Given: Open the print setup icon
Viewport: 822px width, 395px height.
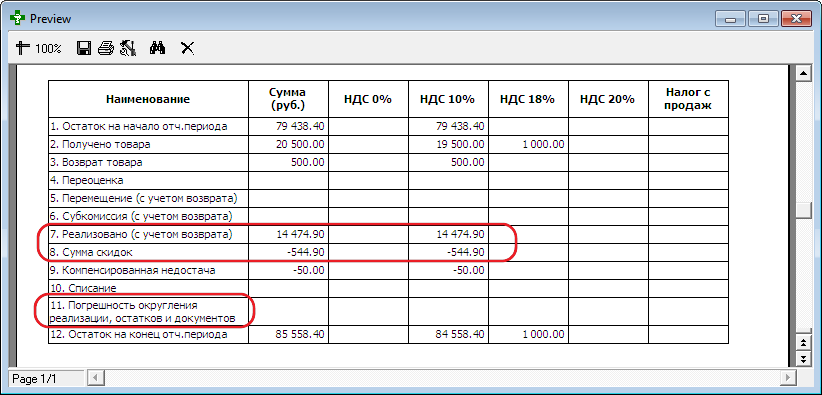Looking at the screenshot, I should tap(128, 49).
